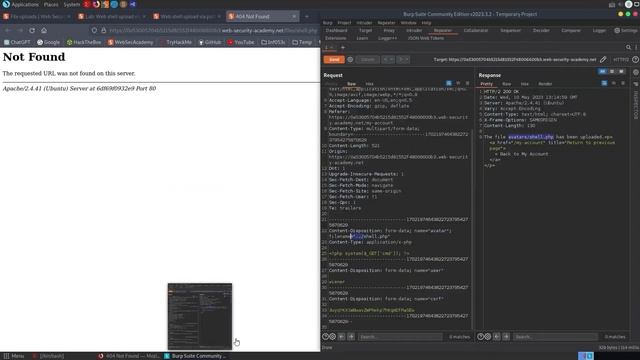This screenshot has height=360, width=640.
Task: Switch to the Intruder tab in Burp
Action: tap(414, 31)
